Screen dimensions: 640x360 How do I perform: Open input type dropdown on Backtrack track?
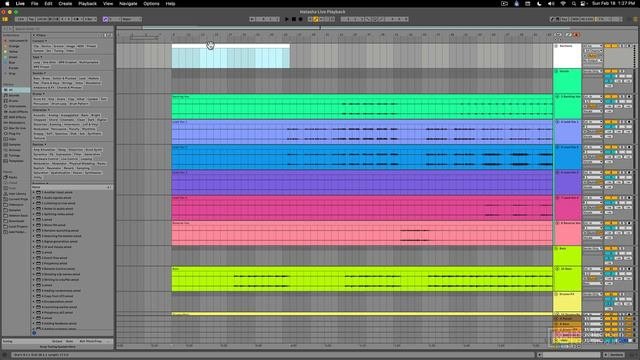[592, 46]
